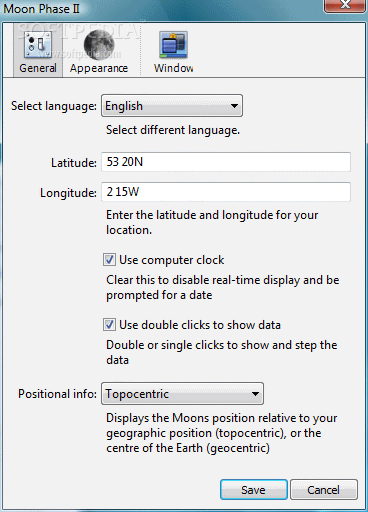This screenshot has width=368, height=512.
Task: Click the Use double clicks label text
Action: point(200,325)
